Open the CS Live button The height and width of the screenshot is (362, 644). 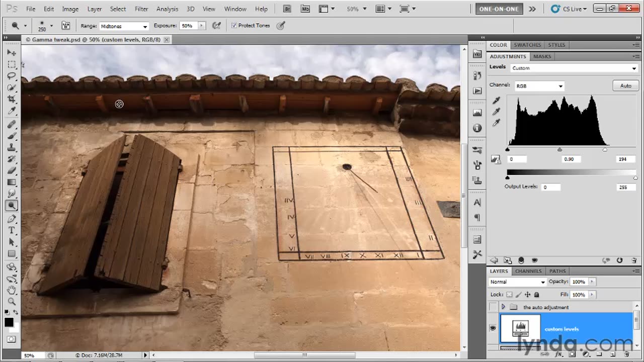pos(569,9)
